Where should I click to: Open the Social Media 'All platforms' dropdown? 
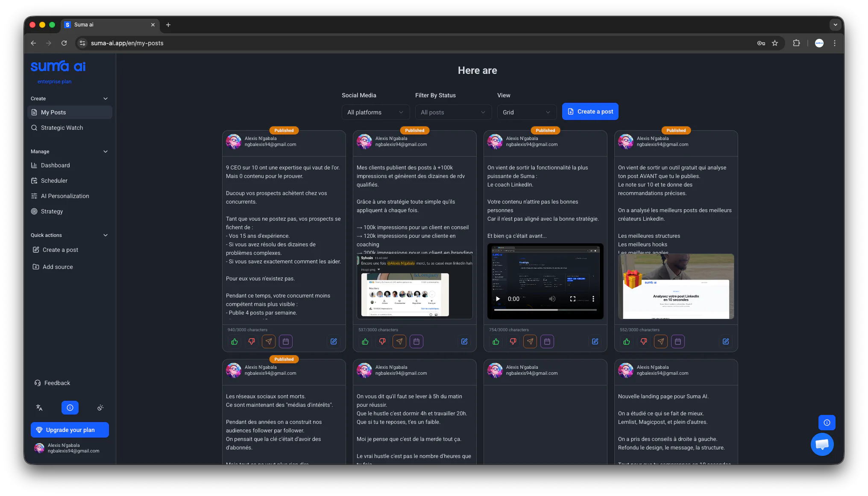375,112
